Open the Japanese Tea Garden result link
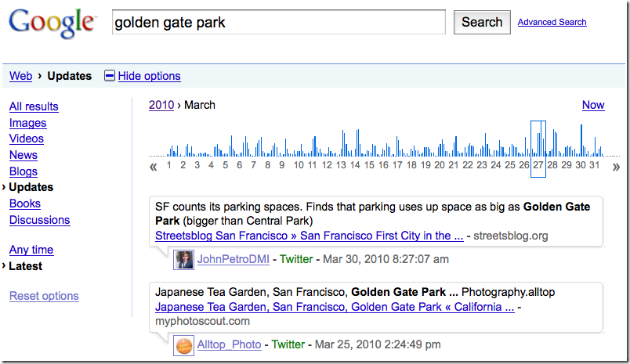Image resolution: width=630 pixels, height=364 pixels. coord(335,307)
